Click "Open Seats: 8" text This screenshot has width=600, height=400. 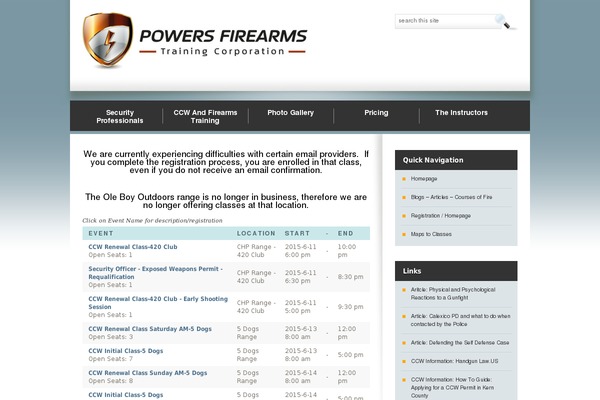pos(111,381)
